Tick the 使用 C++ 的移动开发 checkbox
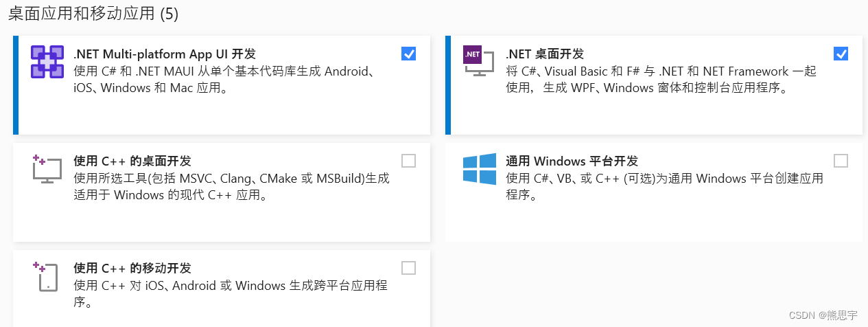The width and height of the screenshot is (868, 327). (x=408, y=268)
